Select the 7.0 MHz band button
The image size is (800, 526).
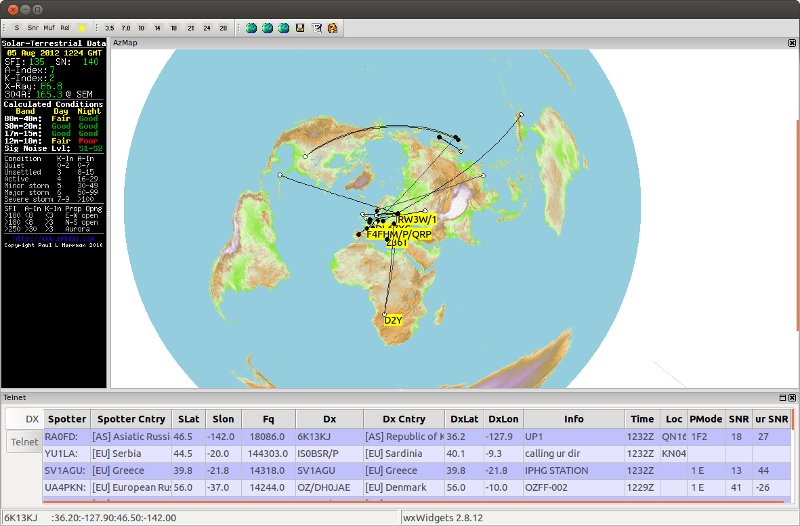[126, 28]
